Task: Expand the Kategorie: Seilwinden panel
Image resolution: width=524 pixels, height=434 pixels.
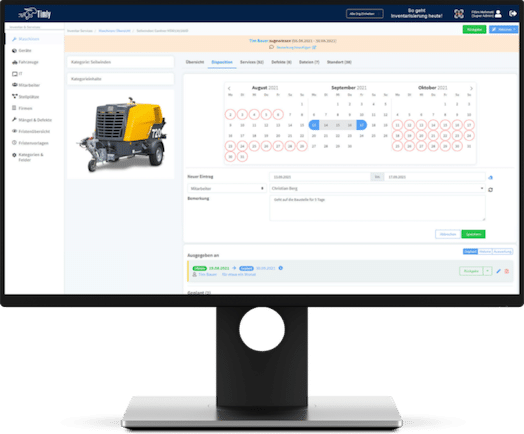Action: click(x=120, y=62)
